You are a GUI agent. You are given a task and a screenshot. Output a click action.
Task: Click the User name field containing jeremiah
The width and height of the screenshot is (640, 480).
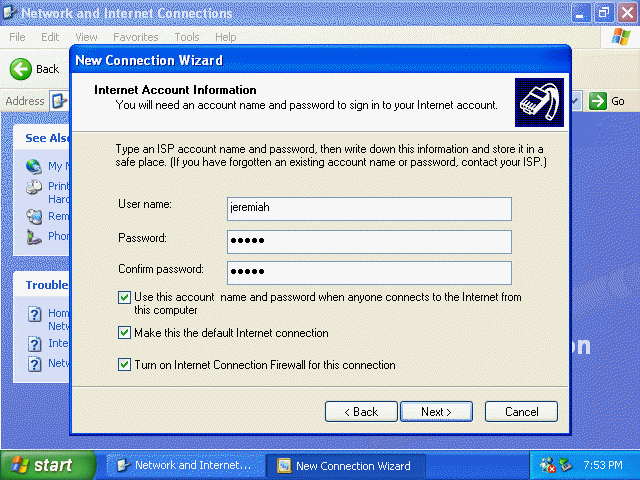tap(369, 209)
